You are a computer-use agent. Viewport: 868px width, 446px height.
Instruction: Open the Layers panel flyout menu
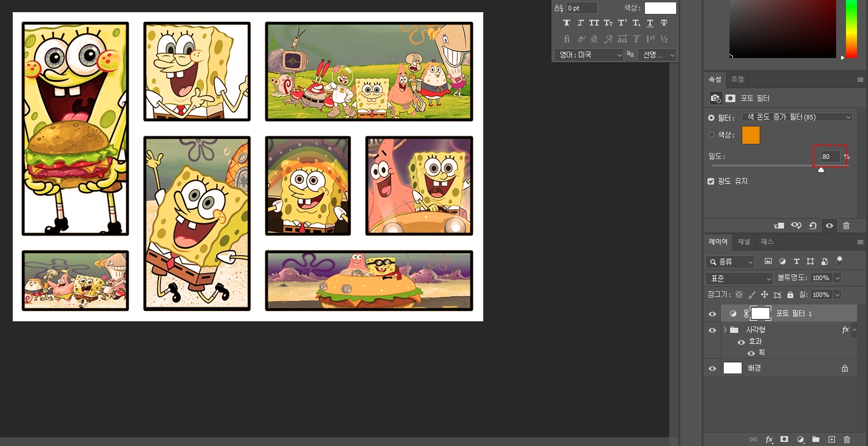(860, 242)
